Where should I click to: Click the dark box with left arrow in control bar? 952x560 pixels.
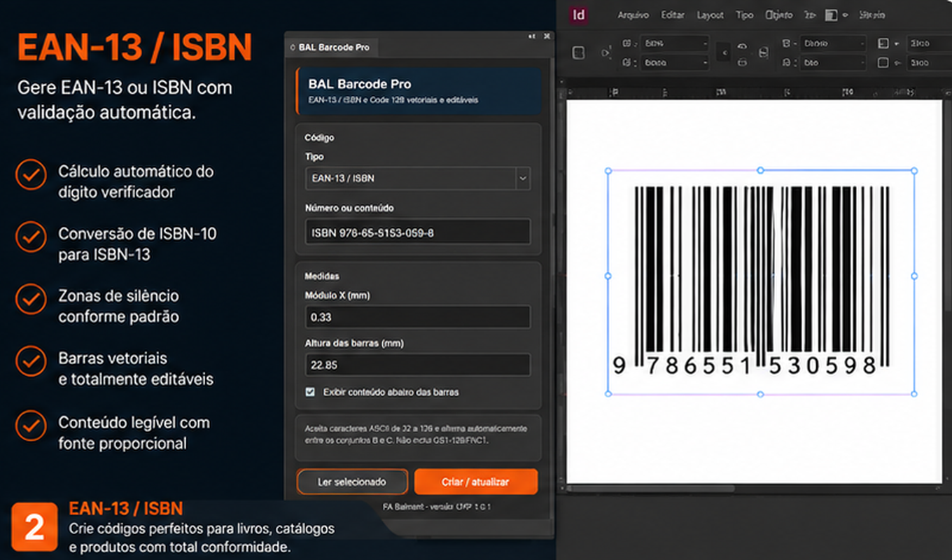[x=724, y=52]
